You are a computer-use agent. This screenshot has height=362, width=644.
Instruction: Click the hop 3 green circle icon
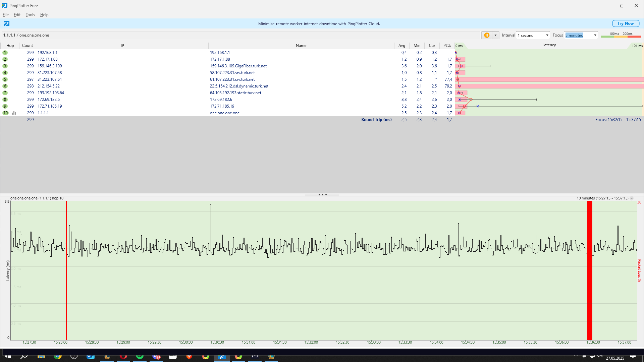click(x=5, y=66)
